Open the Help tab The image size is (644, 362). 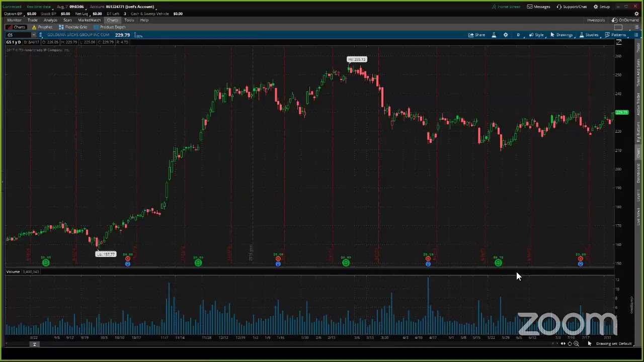pos(144,20)
